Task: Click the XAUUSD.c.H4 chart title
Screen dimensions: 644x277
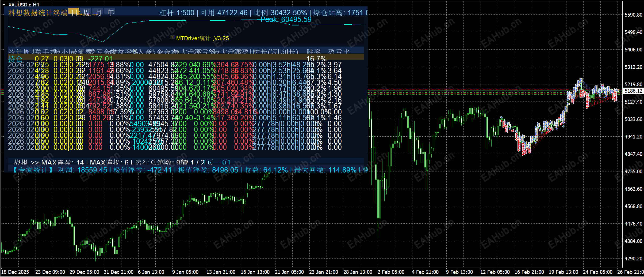Action: [x=24, y=5]
